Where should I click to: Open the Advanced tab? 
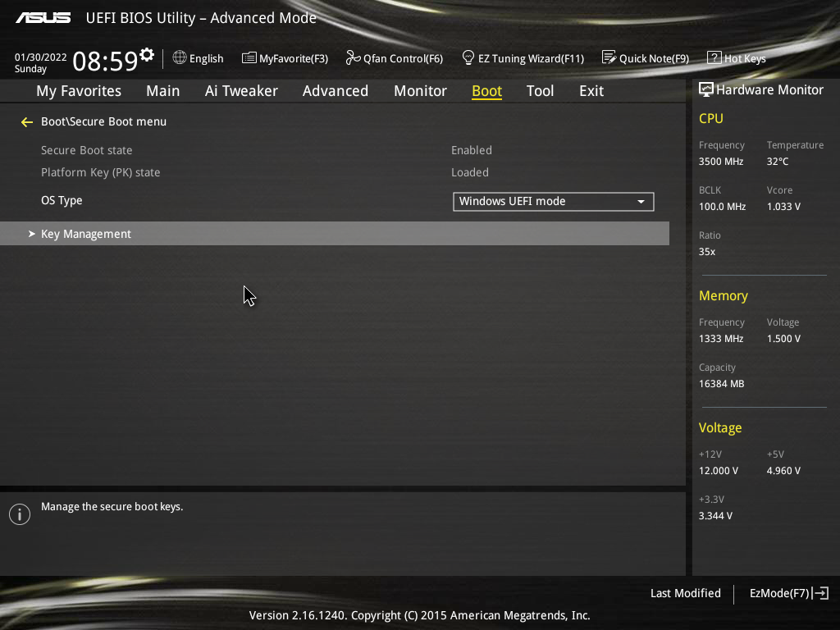336,91
